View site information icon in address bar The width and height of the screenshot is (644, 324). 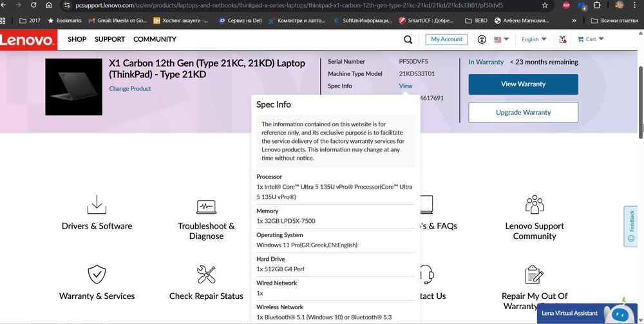click(x=67, y=5)
